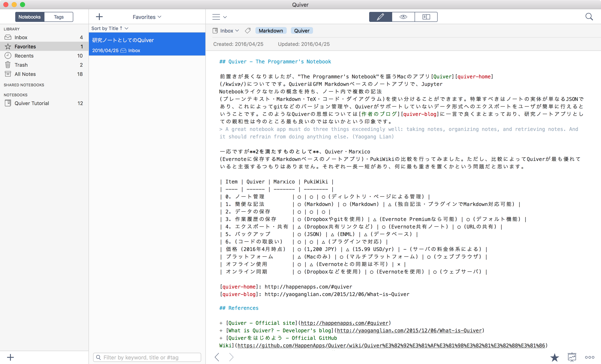Image resolution: width=601 pixels, height=364 pixels.
Task: Select the note 研究ノートとしてのQuiver
Action: 147,44
